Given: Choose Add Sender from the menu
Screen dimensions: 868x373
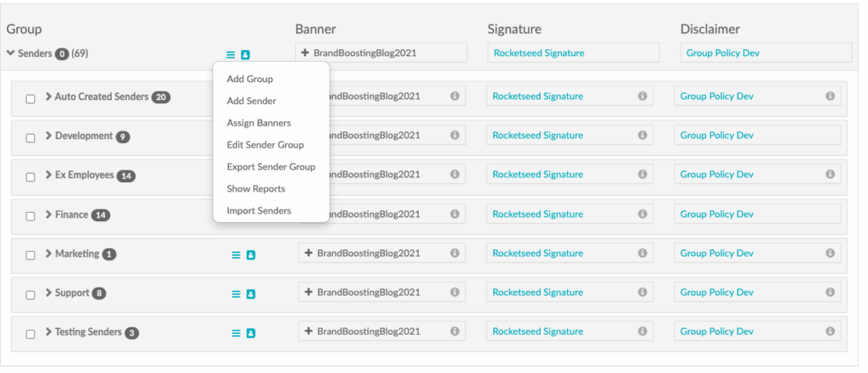Looking at the screenshot, I should pos(251,101).
